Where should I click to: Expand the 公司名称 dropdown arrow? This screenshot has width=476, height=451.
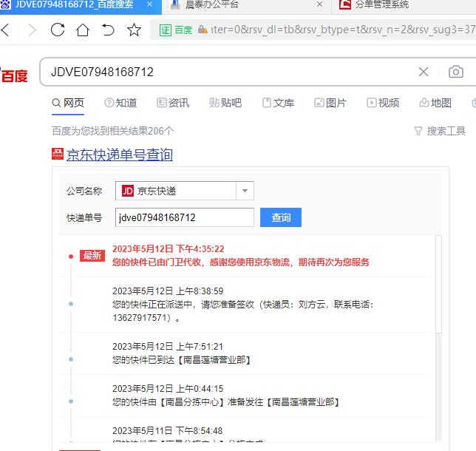point(245,191)
